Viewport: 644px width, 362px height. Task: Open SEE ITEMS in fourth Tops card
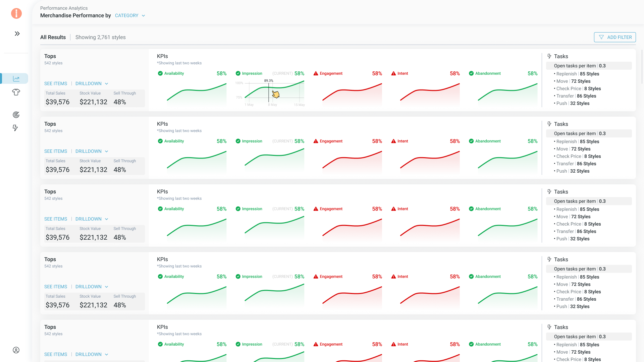point(56,287)
